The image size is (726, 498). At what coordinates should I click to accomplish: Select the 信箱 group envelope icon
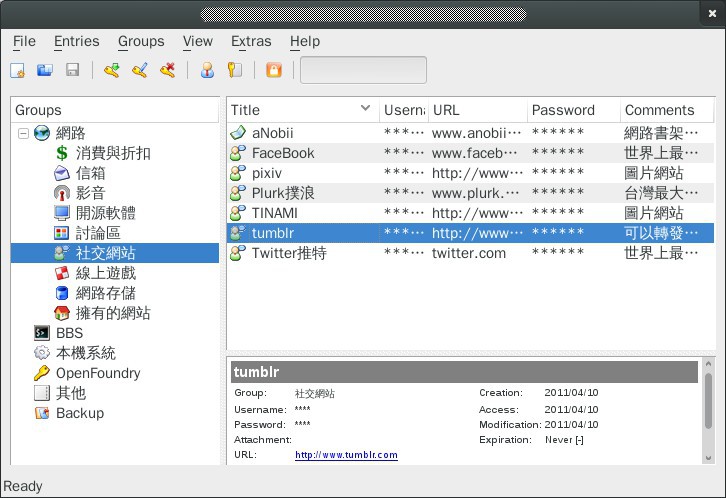pos(62,173)
